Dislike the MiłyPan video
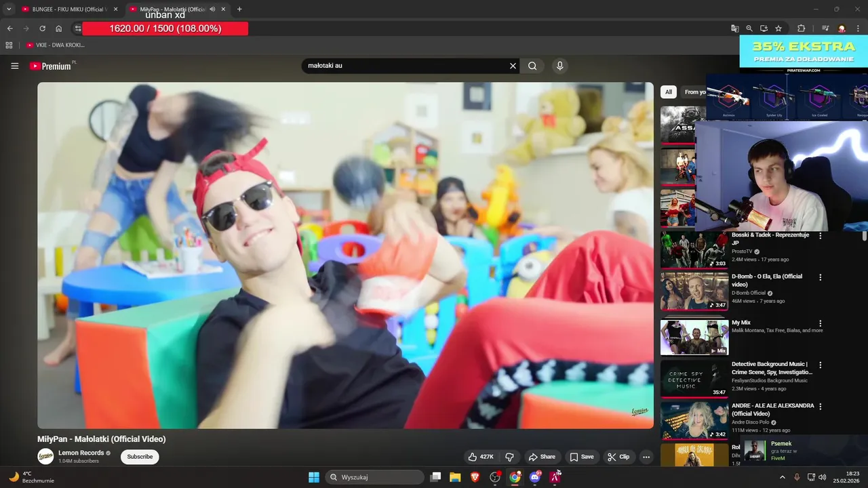 coord(510,457)
